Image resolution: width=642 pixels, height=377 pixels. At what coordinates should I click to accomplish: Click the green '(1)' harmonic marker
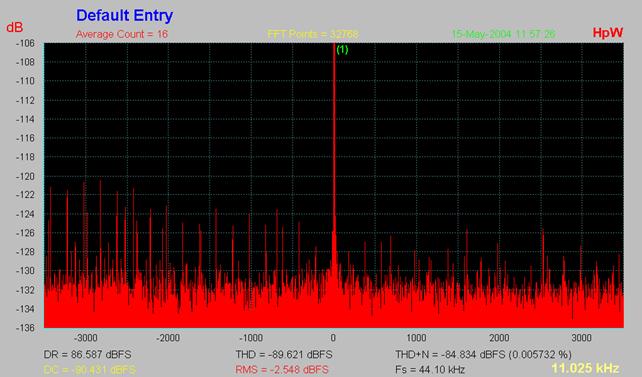pos(342,50)
